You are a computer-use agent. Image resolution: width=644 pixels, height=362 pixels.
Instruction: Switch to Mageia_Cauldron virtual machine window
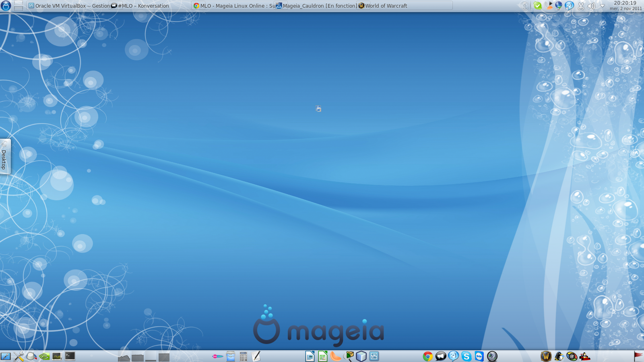[x=316, y=6]
